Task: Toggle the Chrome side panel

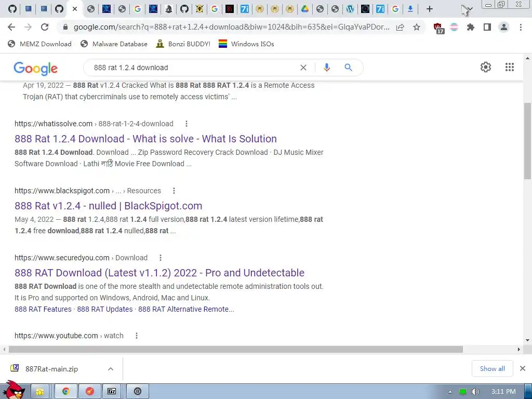Action: pyautogui.click(x=487, y=27)
